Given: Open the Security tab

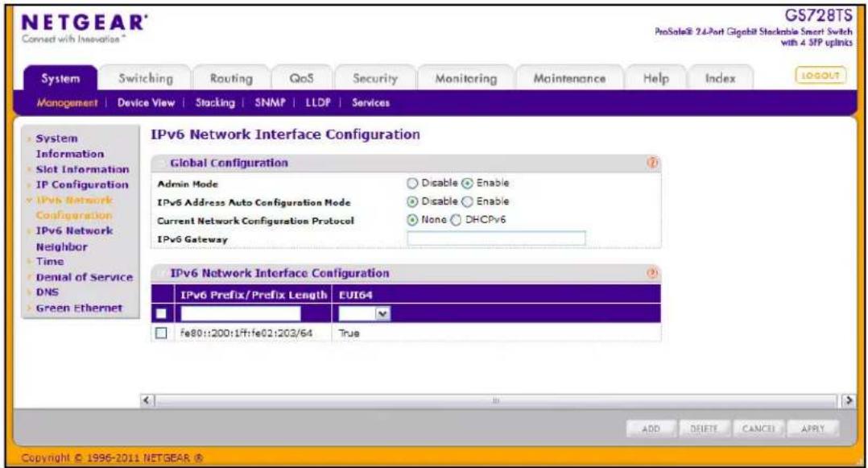Looking at the screenshot, I should 375,79.
